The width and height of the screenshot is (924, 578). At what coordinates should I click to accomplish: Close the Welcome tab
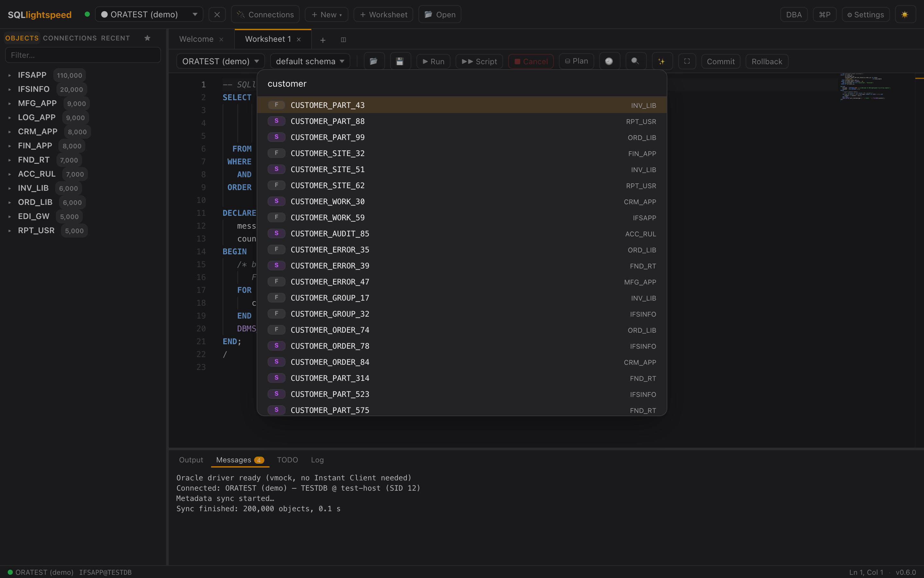[221, 39]
